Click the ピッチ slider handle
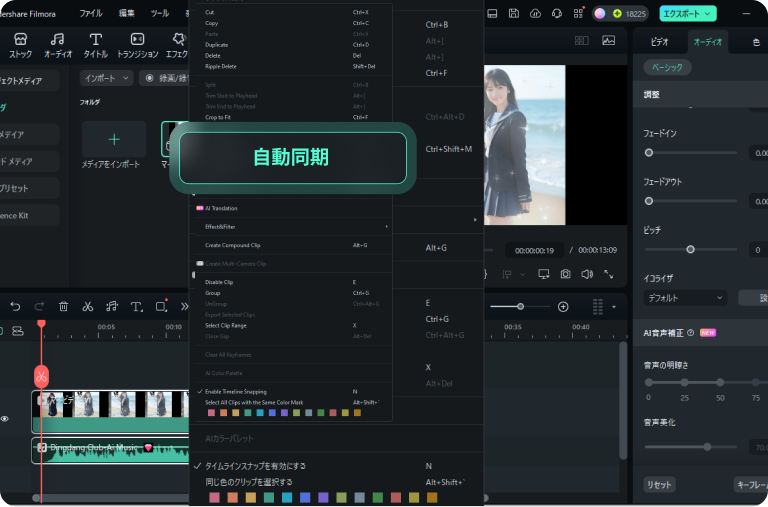The width and height of the screenshot is (768, 507). (x=690, y=249)
